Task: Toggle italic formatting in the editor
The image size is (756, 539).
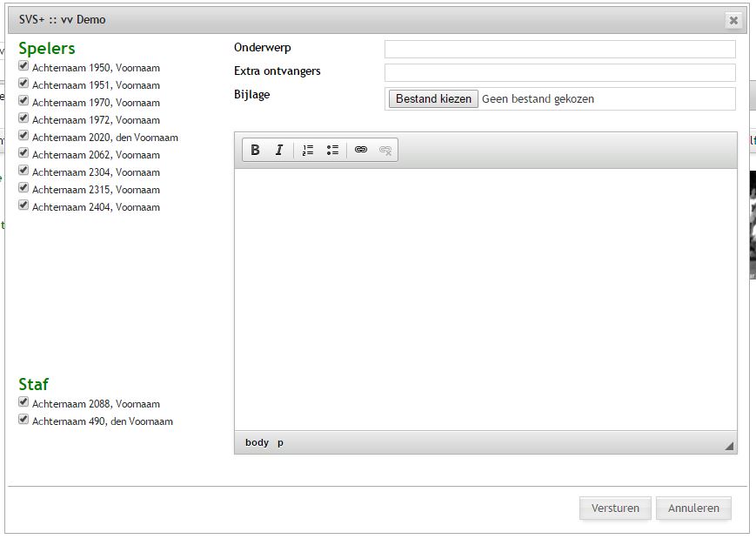Action: (278, 150)
